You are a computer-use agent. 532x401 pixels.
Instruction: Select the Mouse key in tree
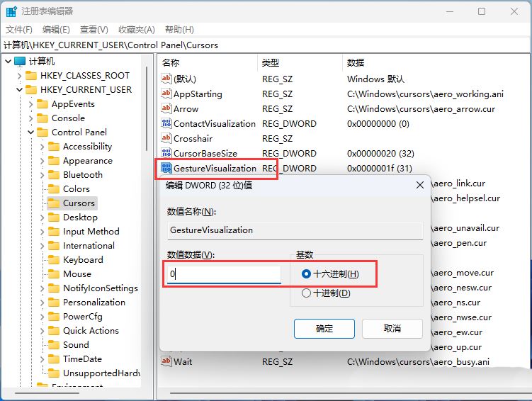pyautogui.click(x=77, y=274)
